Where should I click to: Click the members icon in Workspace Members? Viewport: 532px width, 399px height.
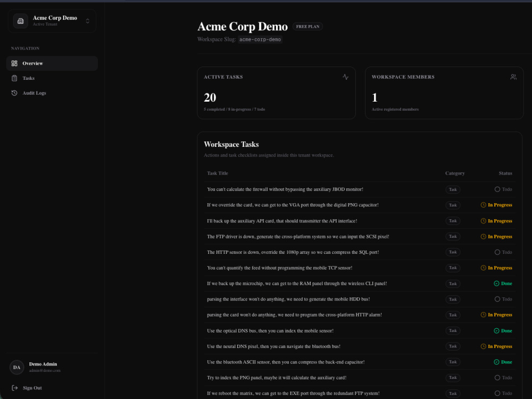click(513, 77)
